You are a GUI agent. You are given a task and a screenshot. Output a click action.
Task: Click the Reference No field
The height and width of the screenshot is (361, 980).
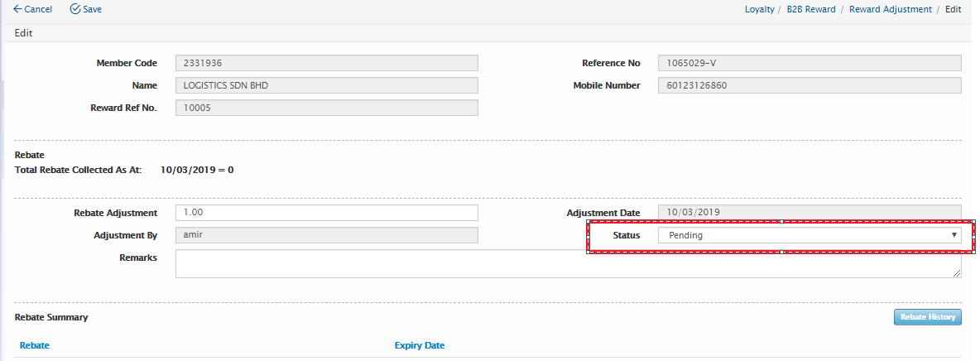pyautogui.click(x=809, y=63)
